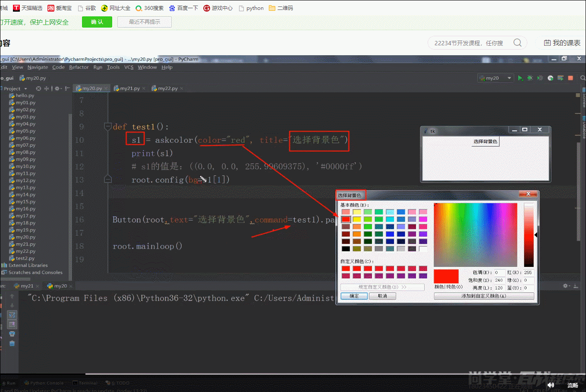This screenshot has height=392, width=586.
Task: Select the red basic color swatch
Action: click(346, 219)
